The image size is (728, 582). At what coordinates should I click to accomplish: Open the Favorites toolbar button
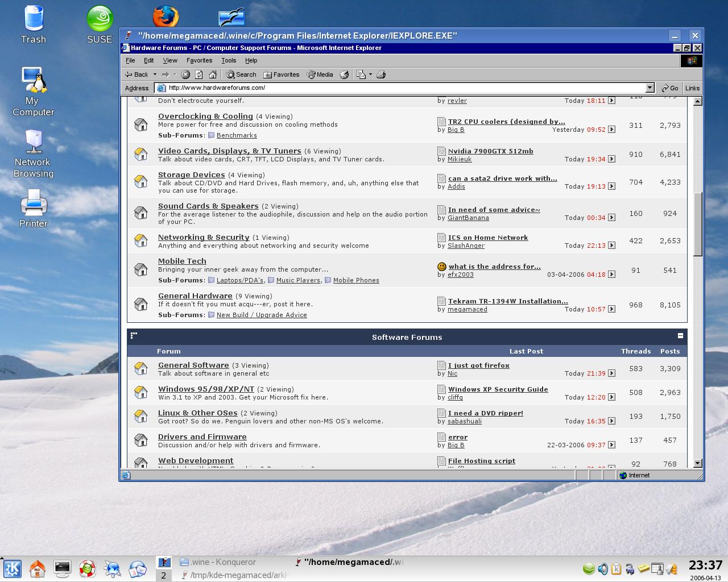pyautogui.click(x=282, y=74)
